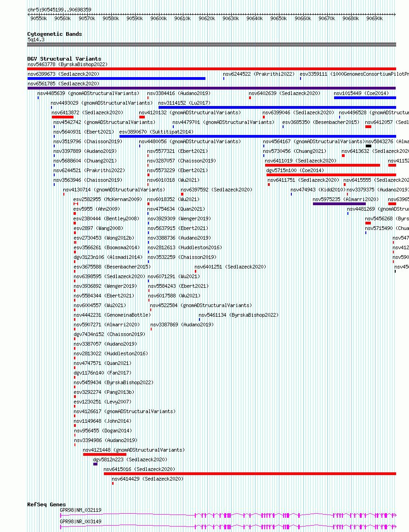Select GPR98|NR_003149 gene label
This screenshot has width=409, height=532.
pyautogui.click(x=80, y=521)
